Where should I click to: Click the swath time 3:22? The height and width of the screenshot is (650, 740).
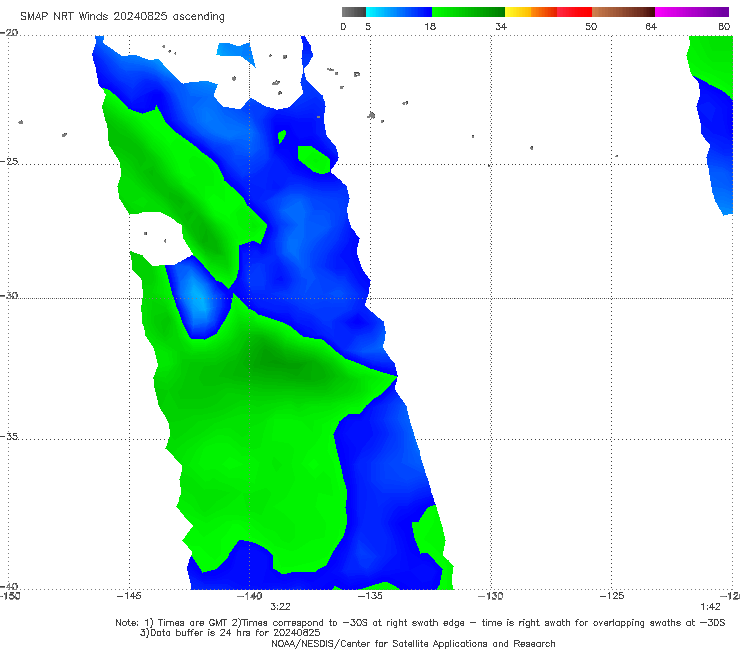pos(280,607)
